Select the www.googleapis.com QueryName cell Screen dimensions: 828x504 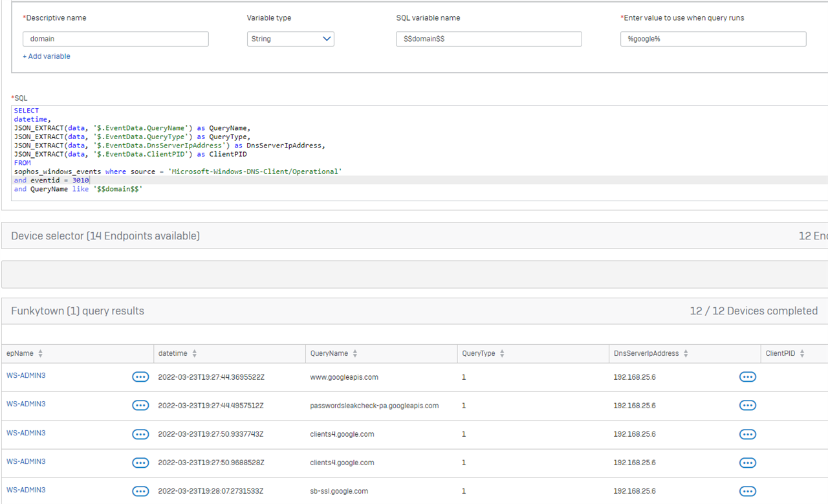(344, 377)
